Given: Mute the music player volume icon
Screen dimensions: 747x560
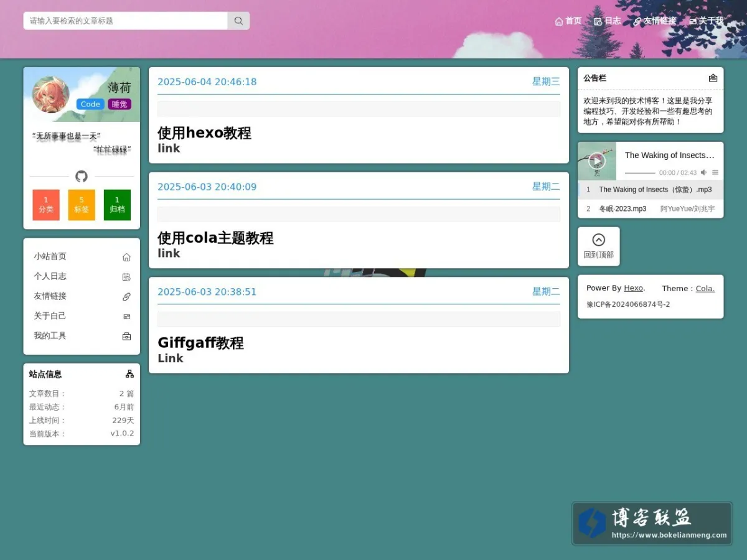Looking at the screenshot, I should pyautogui.click(x=703, y=172).
